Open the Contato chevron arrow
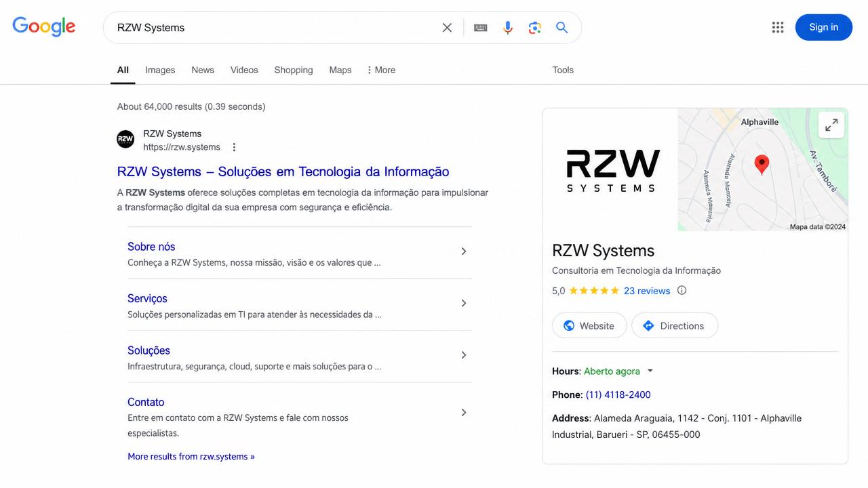 click(464, 413)
